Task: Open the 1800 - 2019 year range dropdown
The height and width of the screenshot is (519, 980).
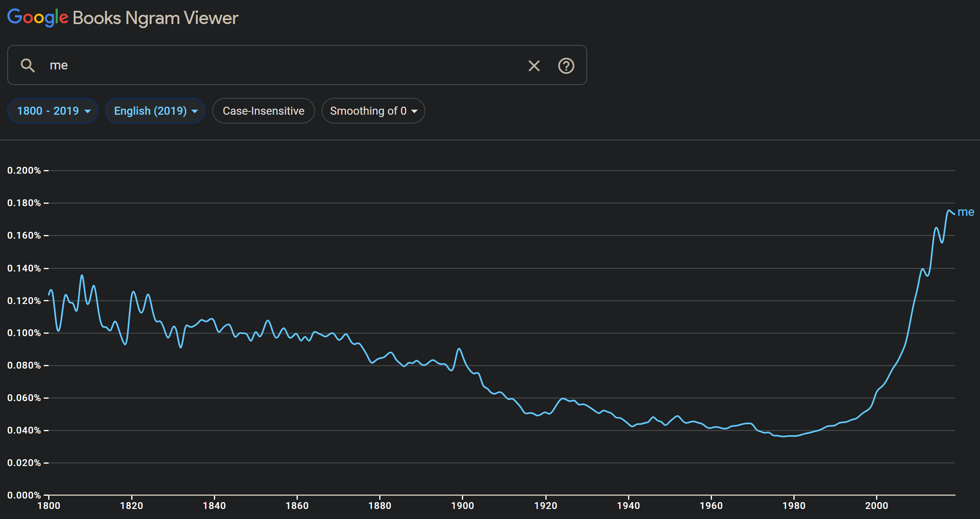Action: pyautogui.click(x=53, y=111)
